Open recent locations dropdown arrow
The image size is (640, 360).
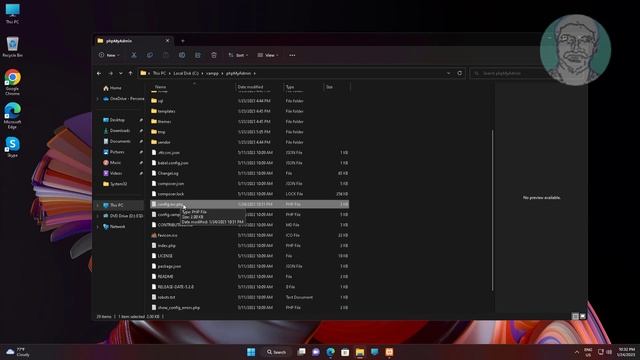pos(121,73)
